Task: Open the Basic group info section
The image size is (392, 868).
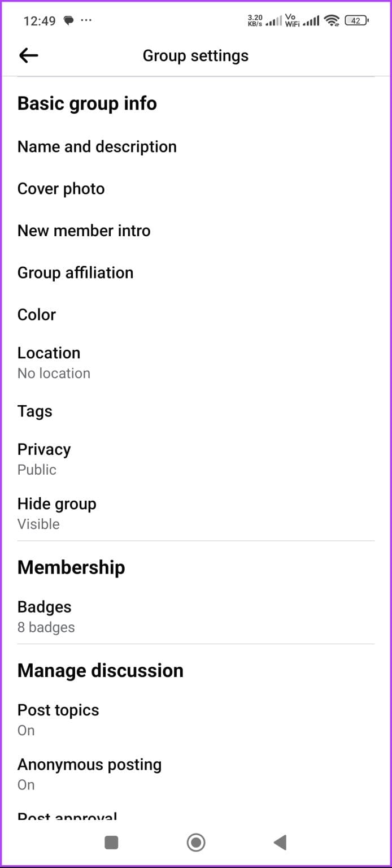Action: click(x=87, y=103)
